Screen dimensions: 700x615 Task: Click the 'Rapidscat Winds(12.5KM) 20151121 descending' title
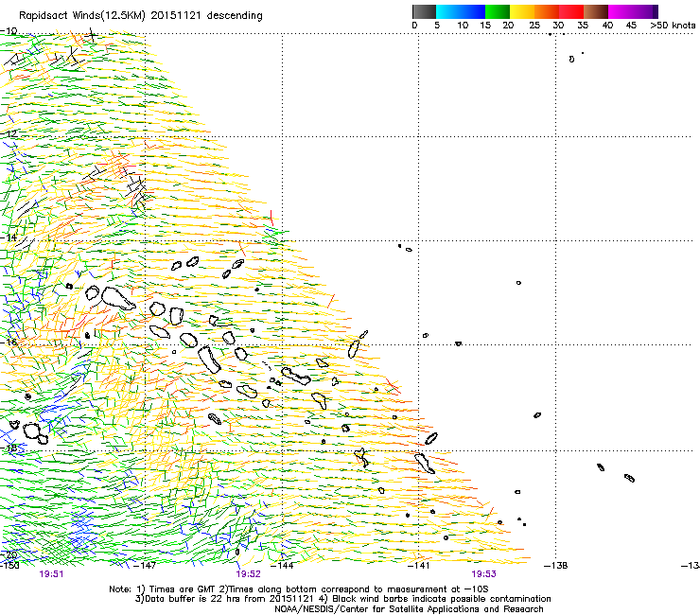[x=141, y=16]
